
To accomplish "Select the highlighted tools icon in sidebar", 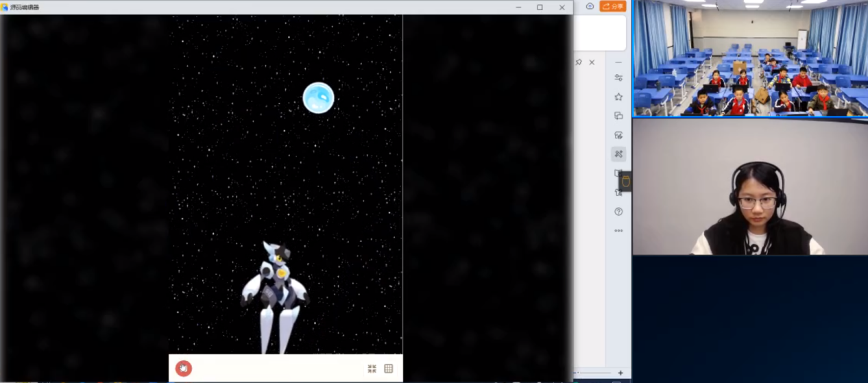I will [618, 154].
